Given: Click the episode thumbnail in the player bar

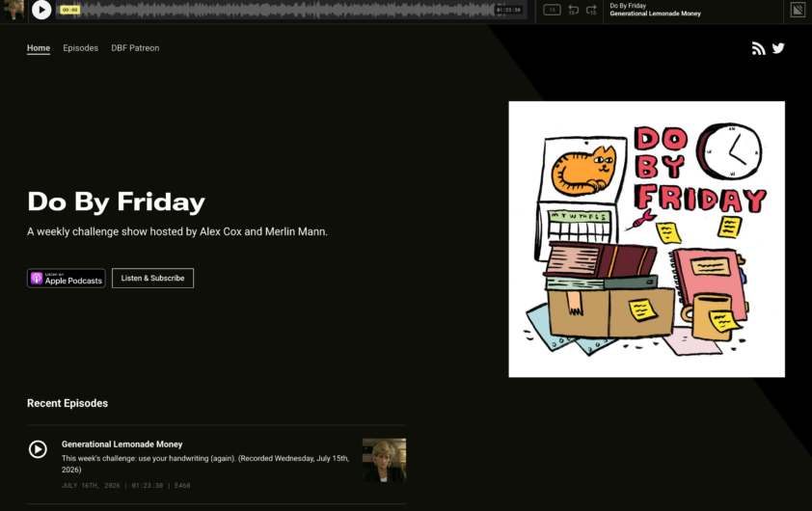Looking at the screenshot, I should coord(14,10).
